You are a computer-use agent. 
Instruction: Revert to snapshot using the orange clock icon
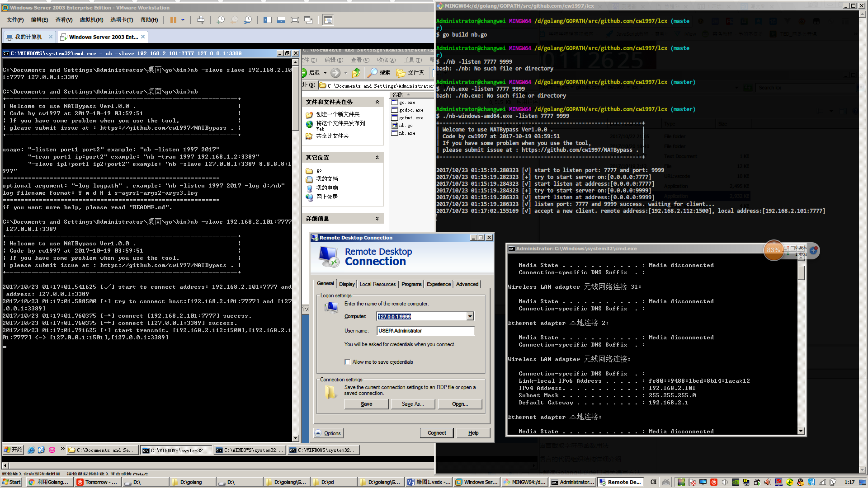tap(234, 20)
